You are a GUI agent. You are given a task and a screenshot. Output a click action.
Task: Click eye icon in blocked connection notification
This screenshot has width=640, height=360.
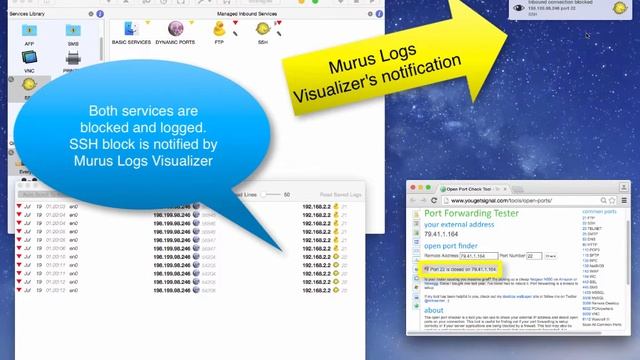pos(519,8)
